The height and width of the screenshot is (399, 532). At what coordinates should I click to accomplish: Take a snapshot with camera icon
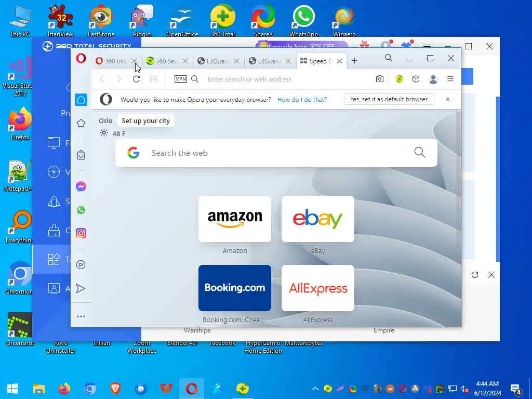[380, 79]
